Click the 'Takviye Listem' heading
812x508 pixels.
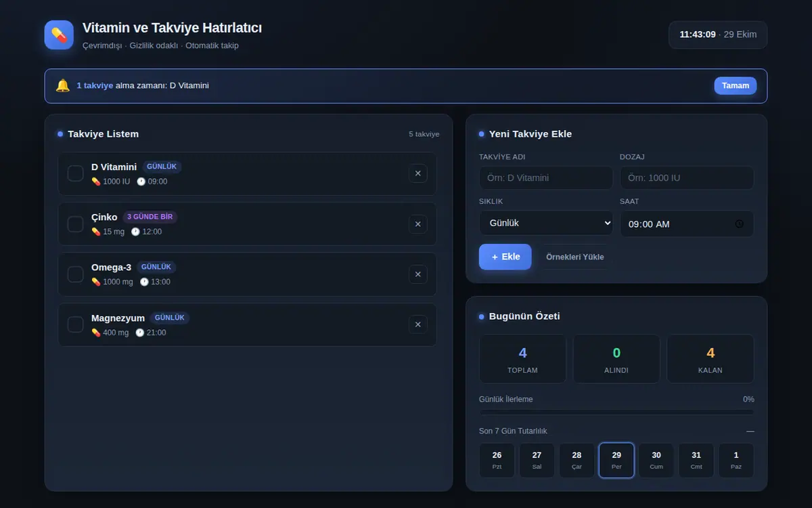coord(104,134)
